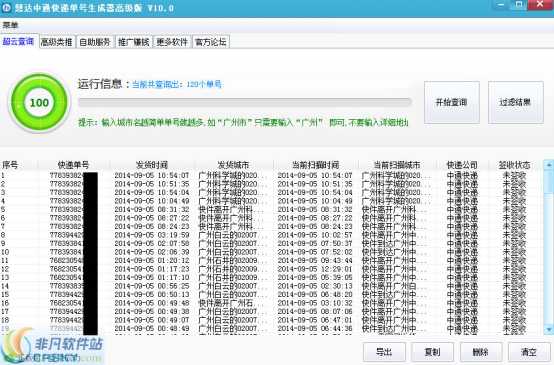Open the 官方论坛 tab

(x=211, y=42)
